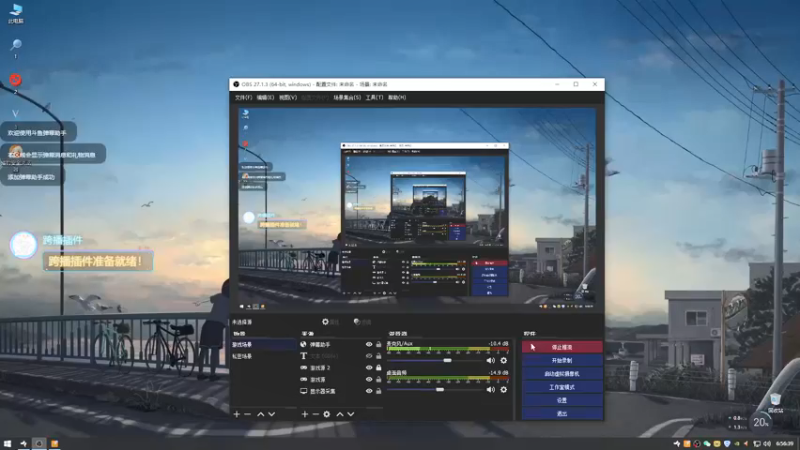This screenshot has height=450, width=800.
Task: Click the microphone/Aux volume slider handle
Action: 447,361
